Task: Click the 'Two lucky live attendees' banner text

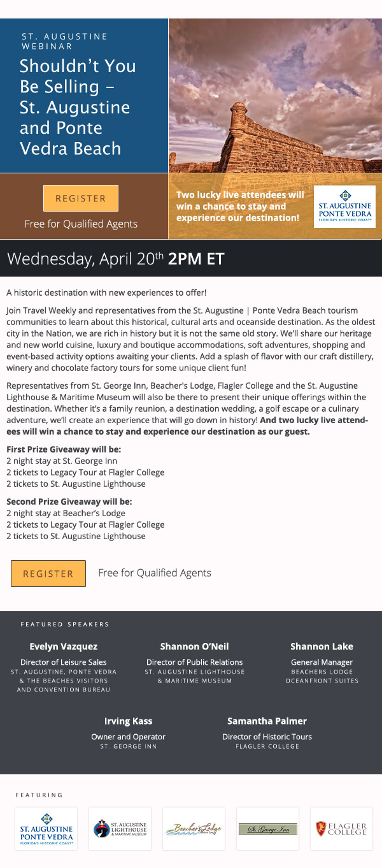Action: pos(241,206)
